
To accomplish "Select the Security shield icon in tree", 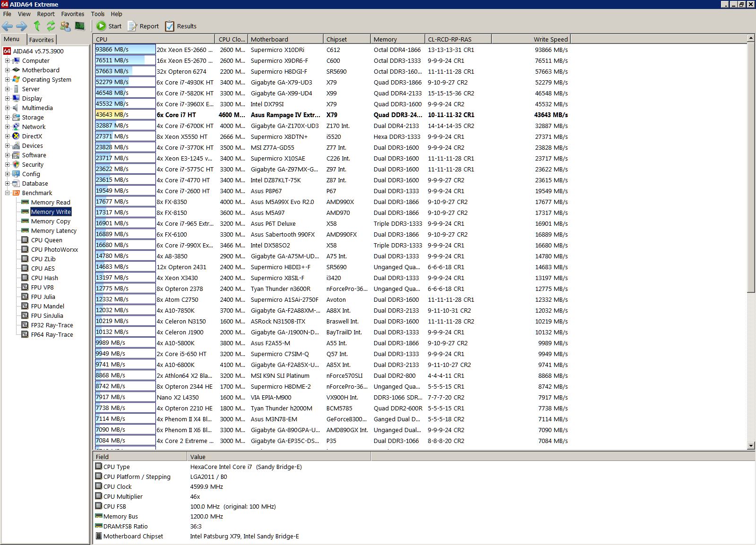I will pos(16,164).
